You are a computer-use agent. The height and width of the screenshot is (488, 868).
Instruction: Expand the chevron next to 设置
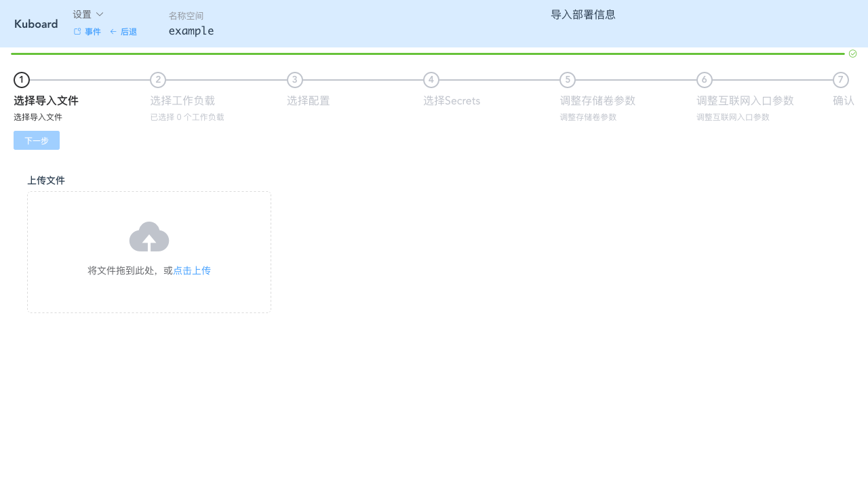[99, 14]
